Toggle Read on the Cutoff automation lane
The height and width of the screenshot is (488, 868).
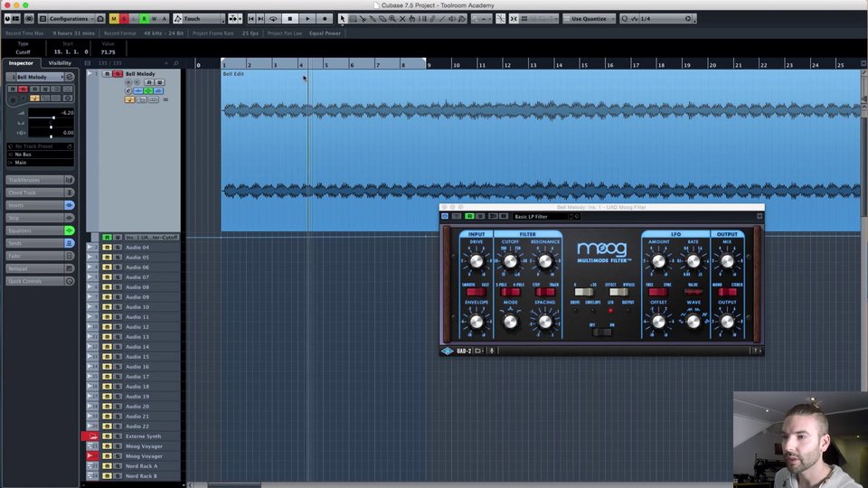[107, 238]
